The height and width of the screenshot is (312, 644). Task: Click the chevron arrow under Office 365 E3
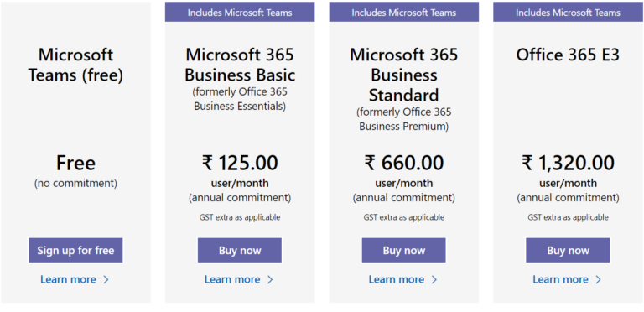tap(599, 279)
